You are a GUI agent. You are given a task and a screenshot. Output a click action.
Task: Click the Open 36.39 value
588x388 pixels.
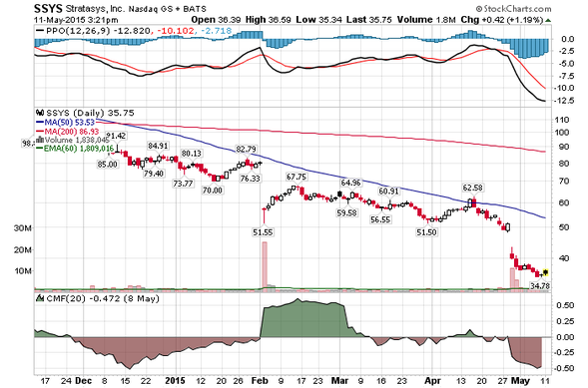point(217,20)
